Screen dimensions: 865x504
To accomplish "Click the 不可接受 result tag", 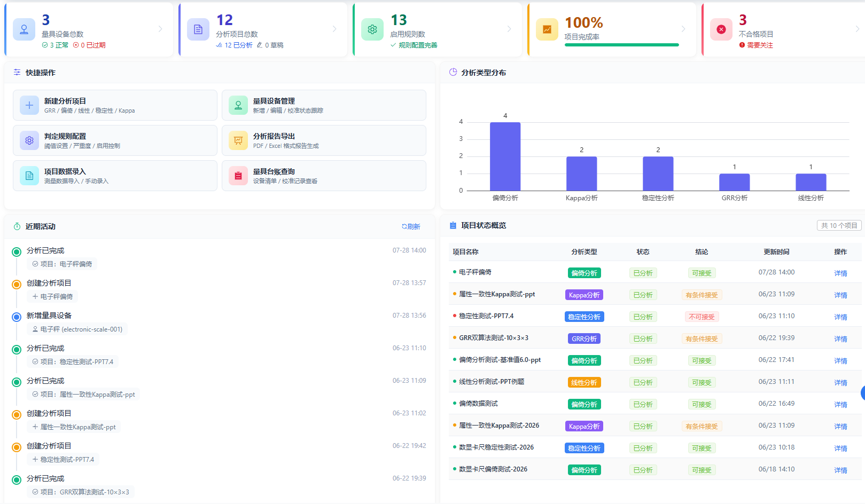I will click(x=702, y=317).
